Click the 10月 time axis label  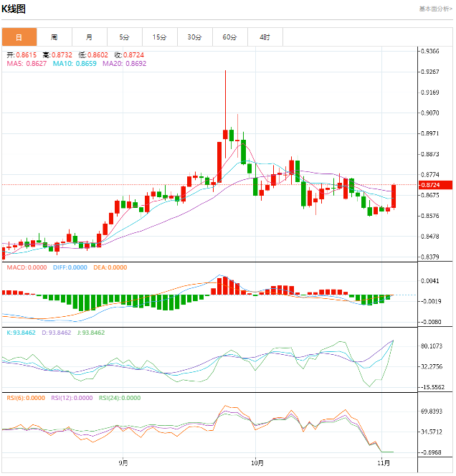point(257,463)
